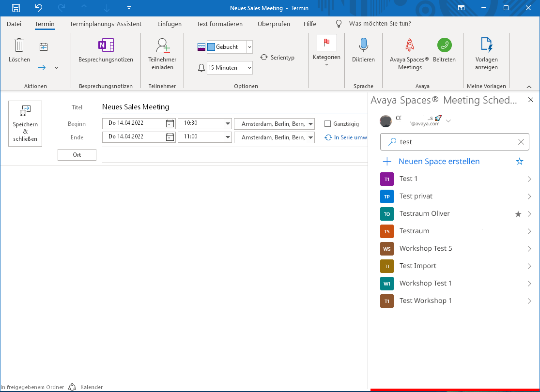Show templates with Vorlagen anzeigen
The height and width of the screenshot is (392, 540).
click(486, 53)
